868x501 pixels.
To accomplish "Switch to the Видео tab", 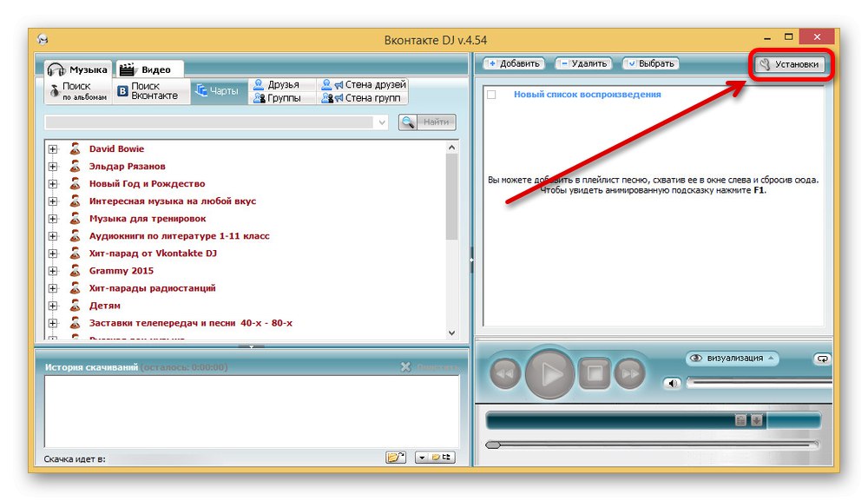I will [x=148, y=69].
